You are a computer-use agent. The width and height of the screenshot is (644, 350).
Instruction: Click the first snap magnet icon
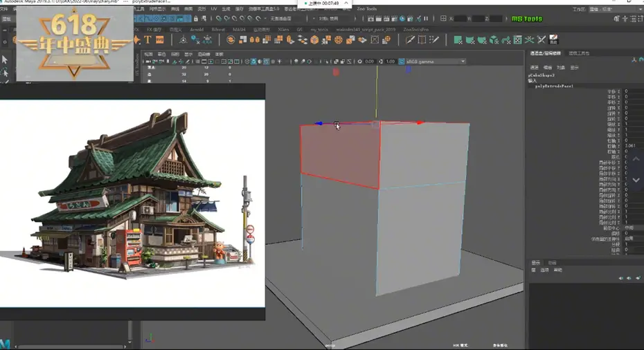tap(219, 19)
